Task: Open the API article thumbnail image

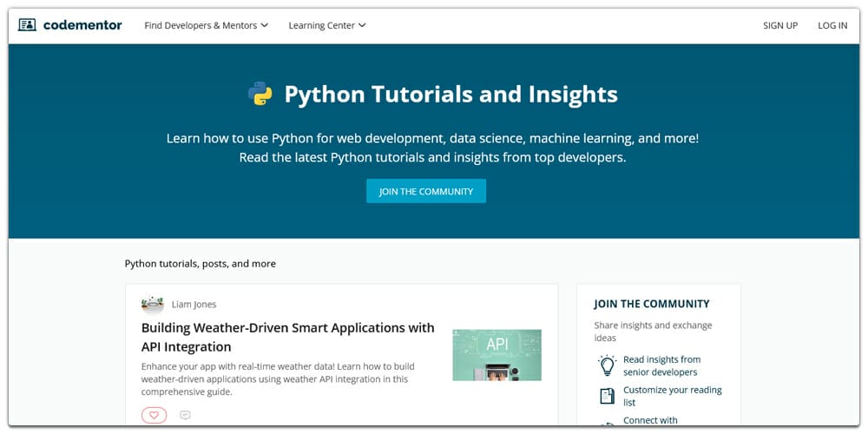Action: pos(497,355)
